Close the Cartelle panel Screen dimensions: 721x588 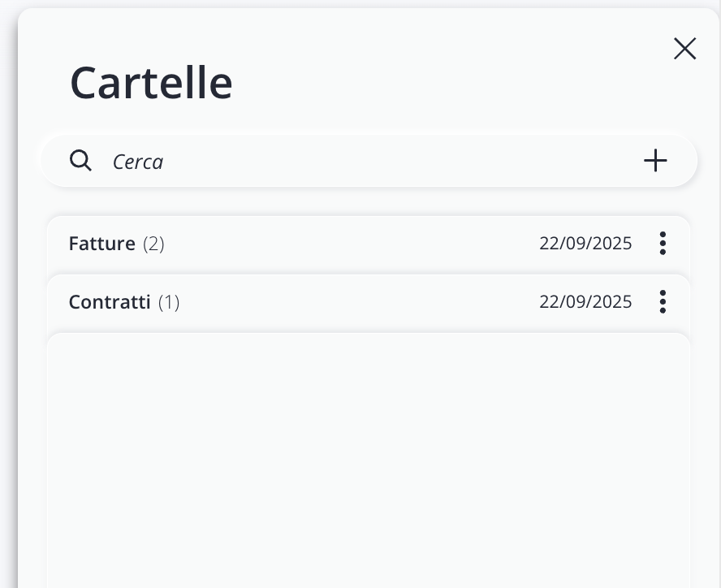coord(684,49)
